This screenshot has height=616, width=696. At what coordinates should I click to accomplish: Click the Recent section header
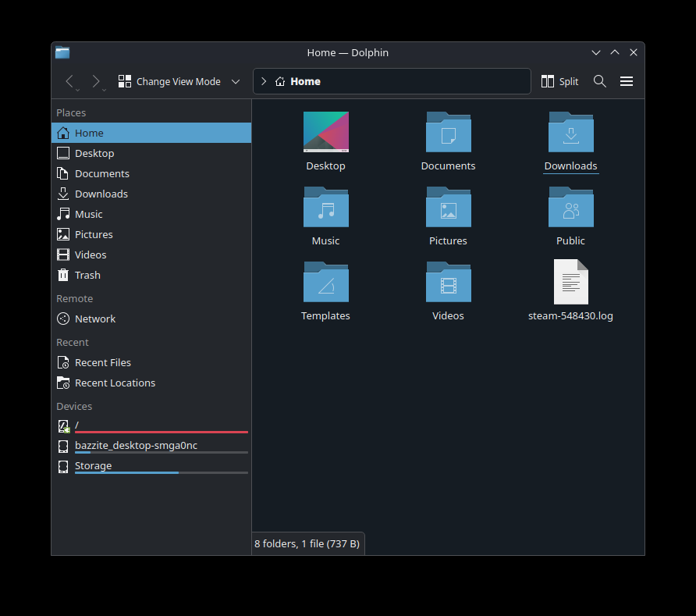(x=73, y=343)
